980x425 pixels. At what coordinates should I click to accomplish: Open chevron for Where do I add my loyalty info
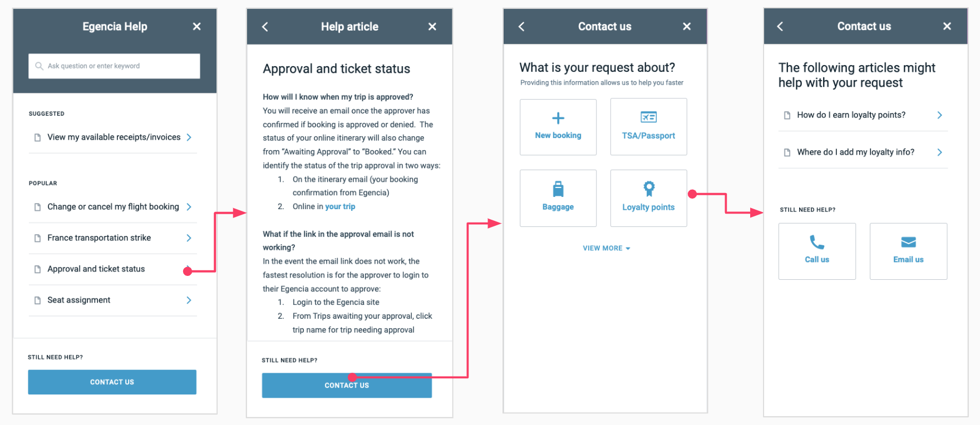pyautogui.click(x=939, y=152)
